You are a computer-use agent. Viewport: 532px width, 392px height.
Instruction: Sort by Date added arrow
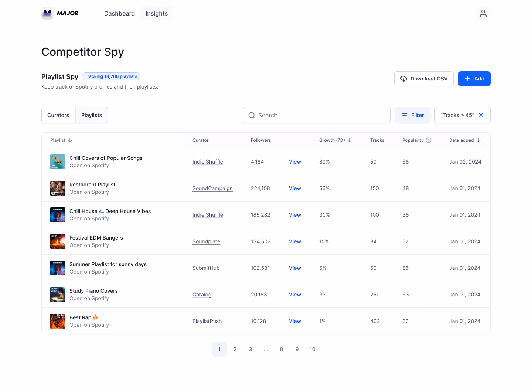point(478,140)
